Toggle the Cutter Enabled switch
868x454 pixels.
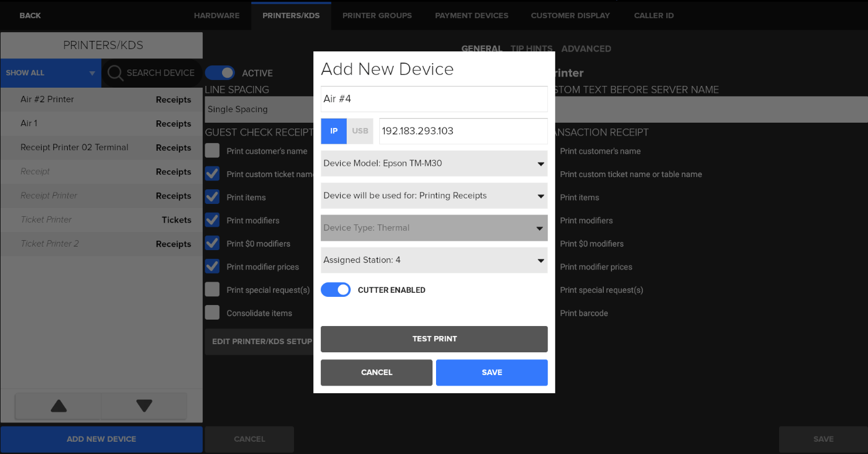coord(336,290)
